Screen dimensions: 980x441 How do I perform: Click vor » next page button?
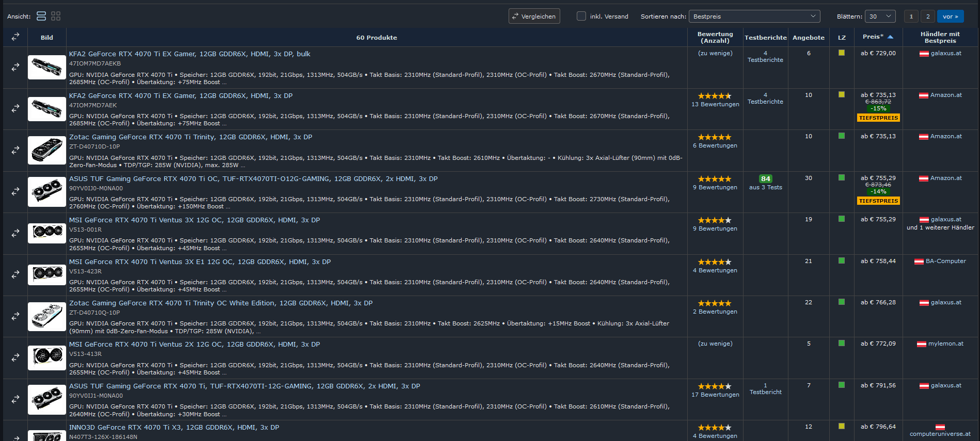pyautogui.click(x=951, y=17)
